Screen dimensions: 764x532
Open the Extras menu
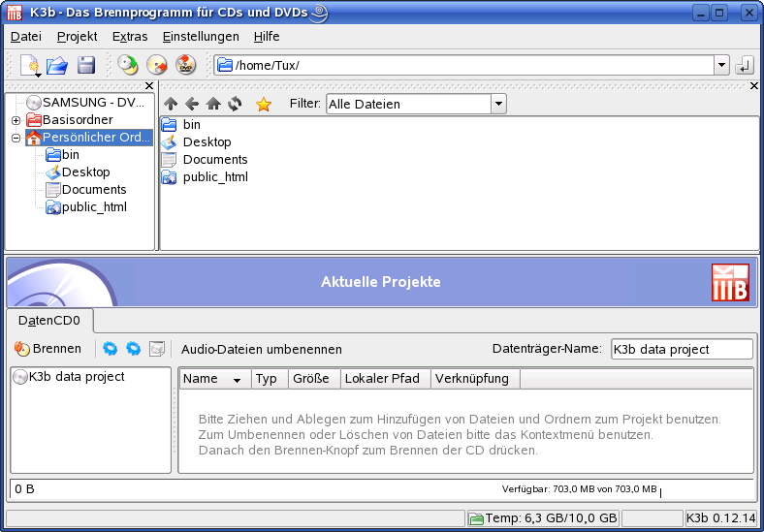pyautogui.click(x=130, y=37)
